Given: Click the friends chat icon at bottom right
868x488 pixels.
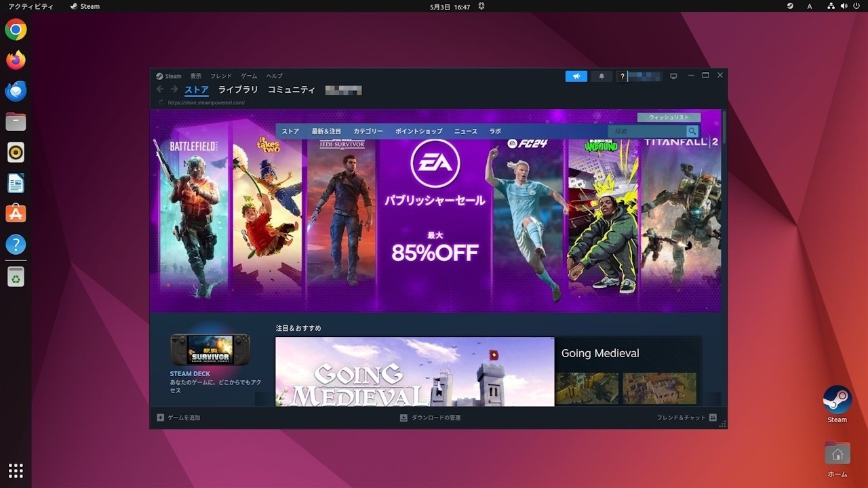Looking at the screenshot, I should tap(713, 418).
